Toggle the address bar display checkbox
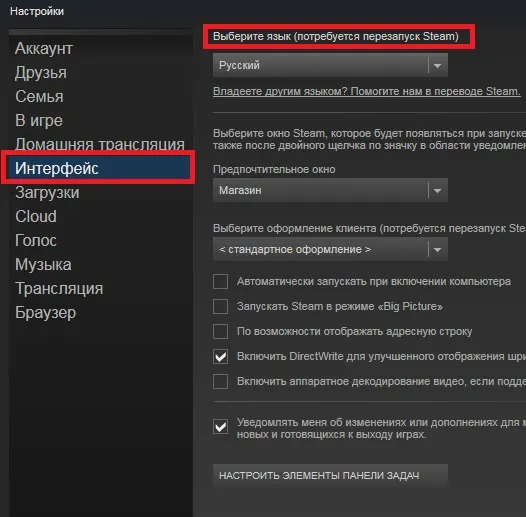This screenshot has width=526, height=517. click(220, 331)
